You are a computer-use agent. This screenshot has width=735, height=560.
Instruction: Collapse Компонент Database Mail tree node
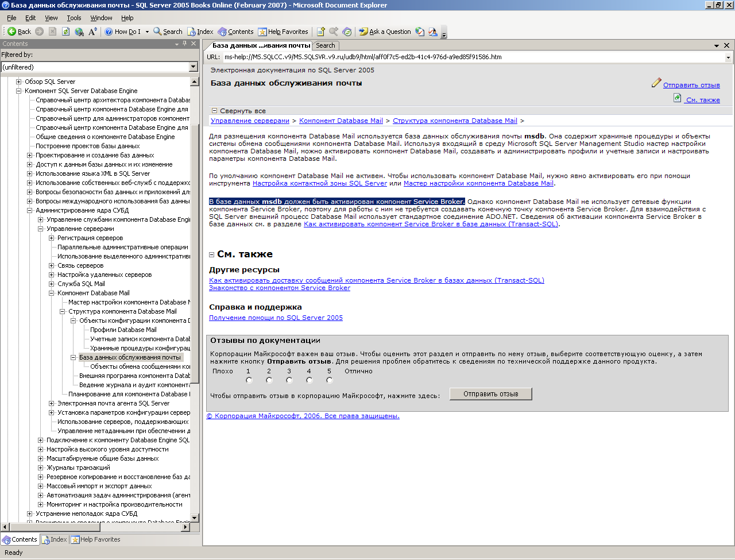(52, 293)
